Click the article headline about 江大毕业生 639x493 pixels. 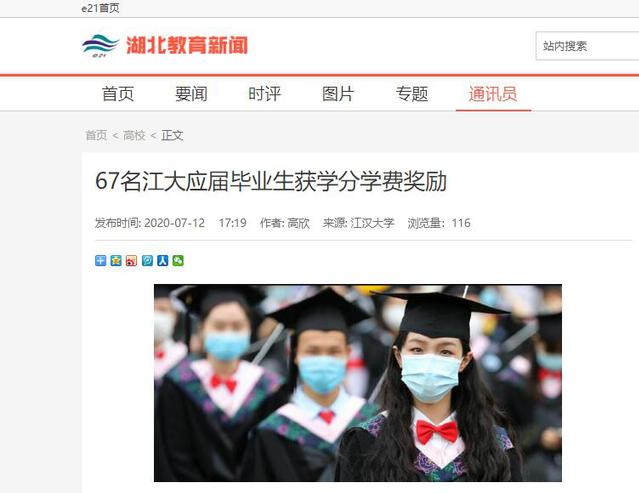point(271,181)
